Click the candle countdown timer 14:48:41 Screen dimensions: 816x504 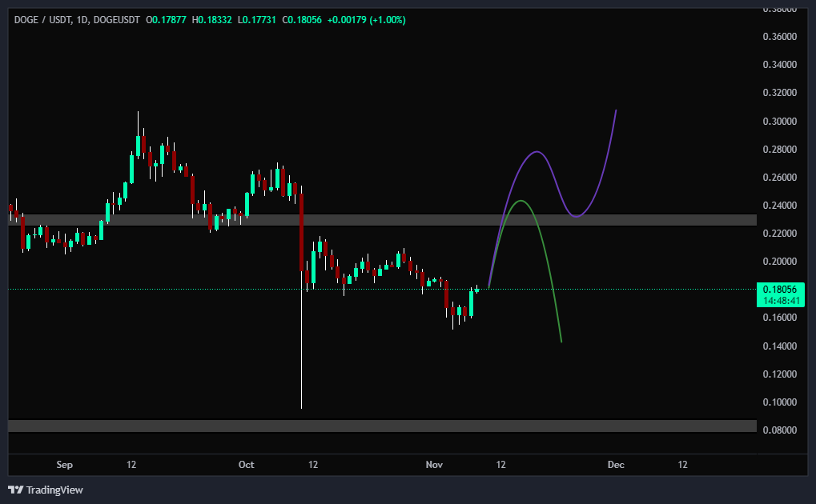coord(779,302)
